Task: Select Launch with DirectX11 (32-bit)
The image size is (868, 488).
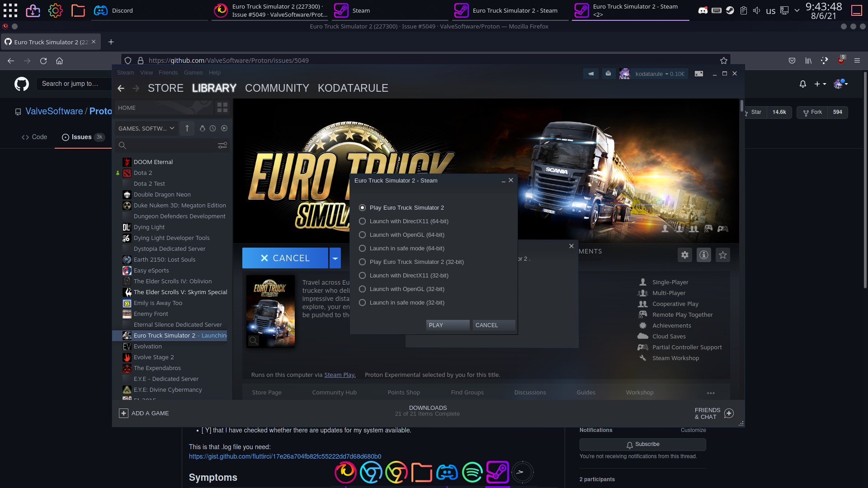Action: 404,276
